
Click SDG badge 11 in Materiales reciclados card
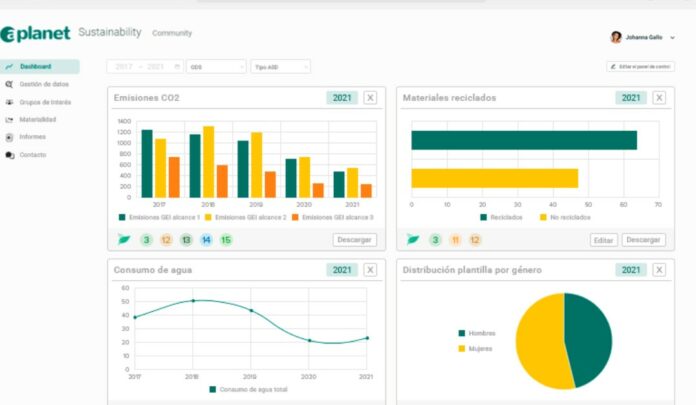(455, 240)
